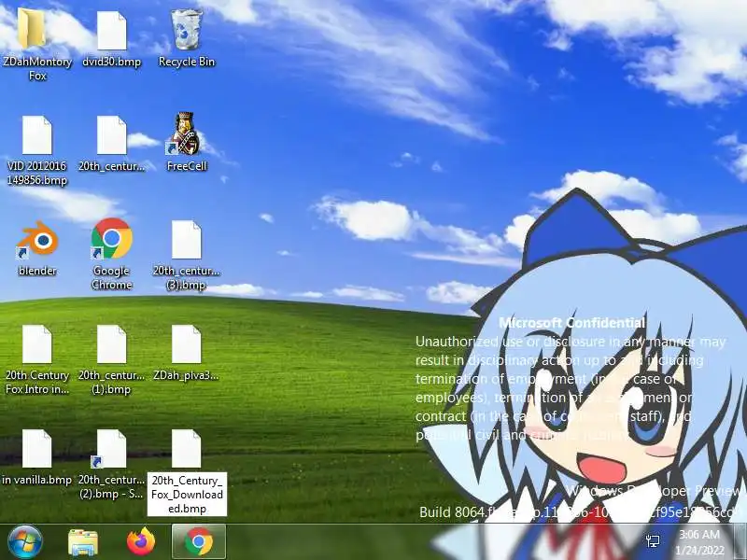Select the VID 2012016 149856.bmp file icon

36,135
